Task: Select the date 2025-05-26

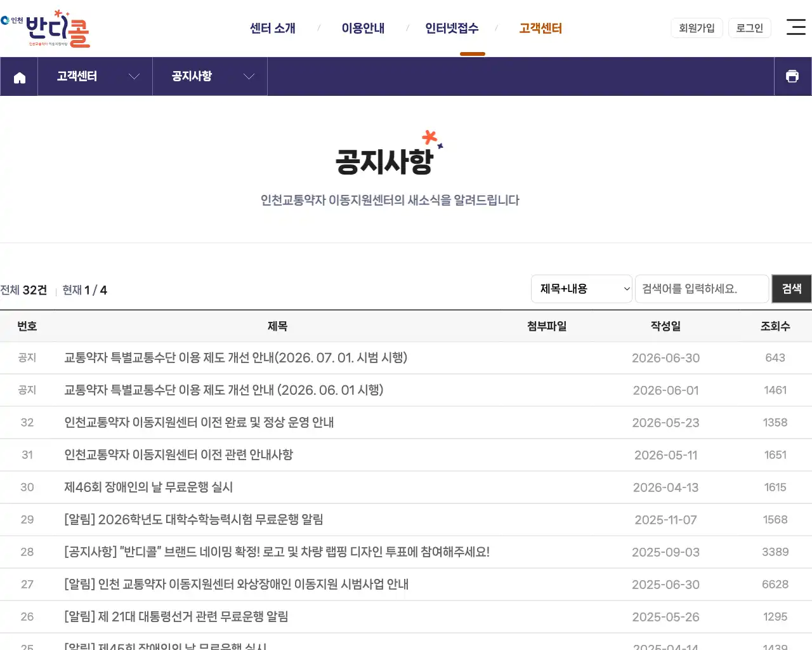Action: pos(665,617)
